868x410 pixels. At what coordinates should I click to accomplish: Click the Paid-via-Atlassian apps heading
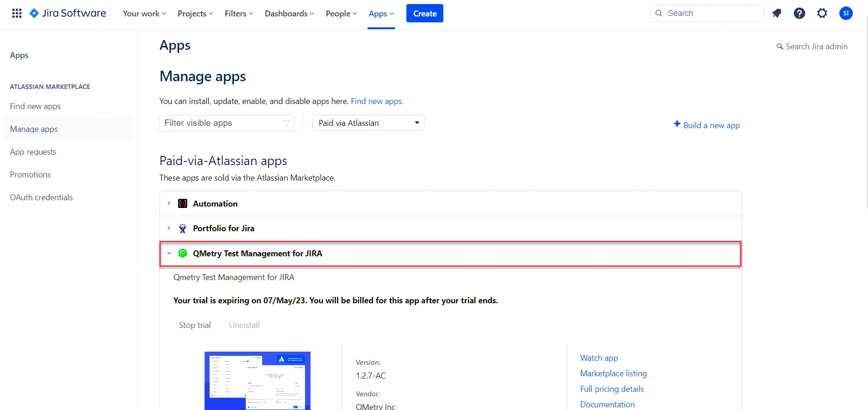point(223,161)
